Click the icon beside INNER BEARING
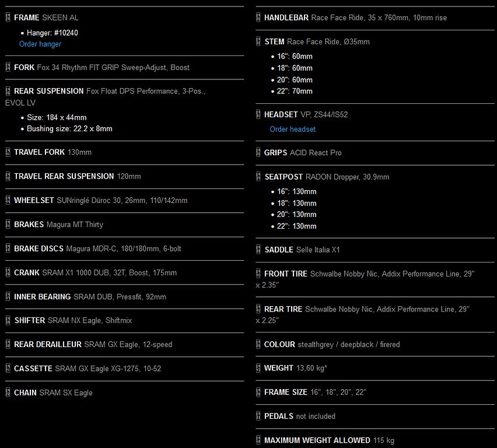Image resolution: width=497 pixels, height=448 pixels. [x=8, y=297]
